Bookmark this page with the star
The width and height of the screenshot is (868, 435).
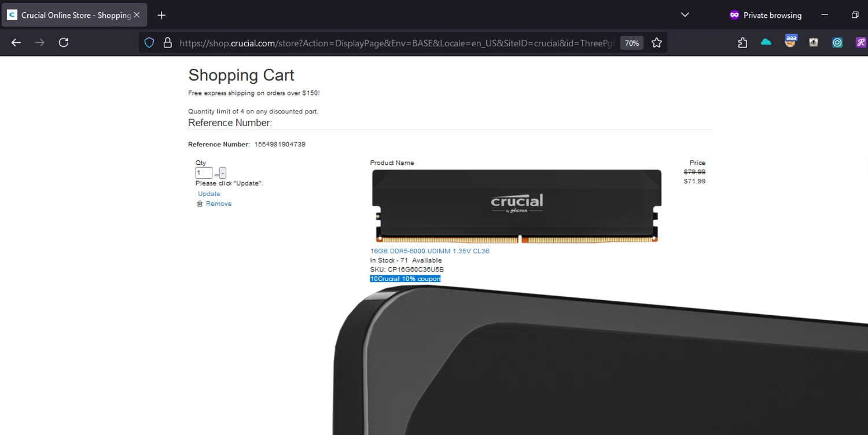[656, 43]
